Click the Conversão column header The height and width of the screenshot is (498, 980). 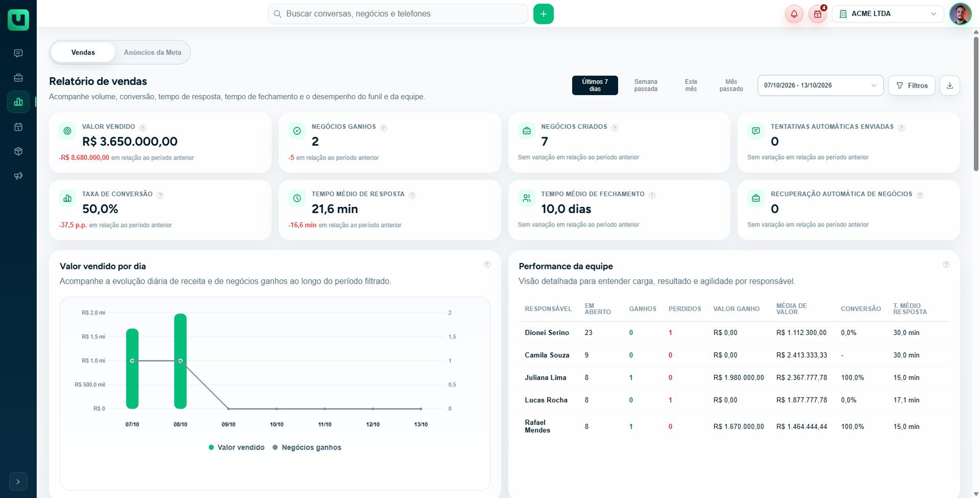(x=861, y=309)
